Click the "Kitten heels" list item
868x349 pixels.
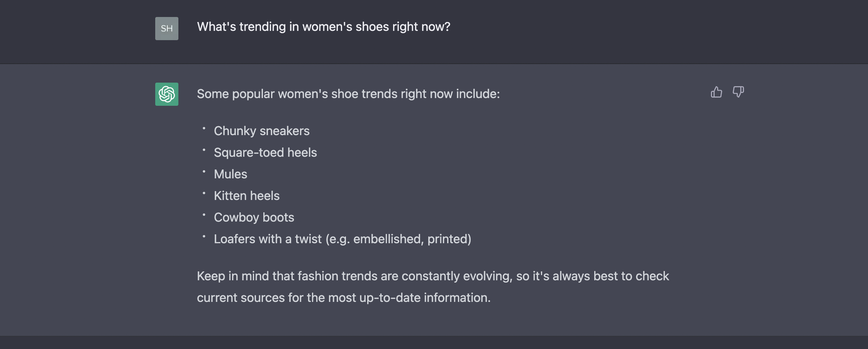tap(247, 196)
